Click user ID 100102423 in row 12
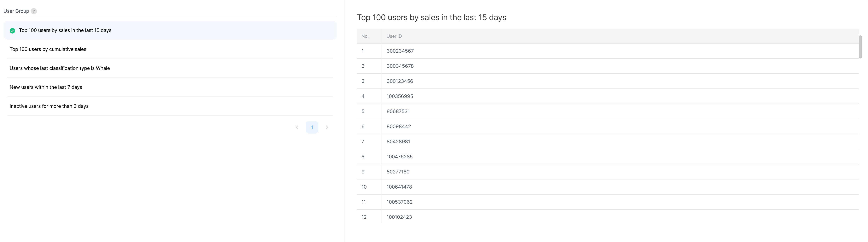868x242 pixels. [399, 217]
